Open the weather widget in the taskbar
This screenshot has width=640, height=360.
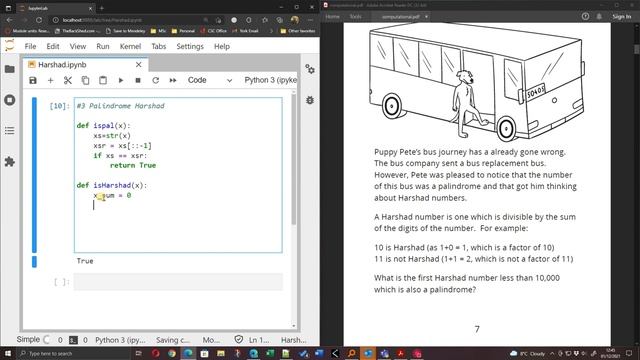[x=527, y=353]
